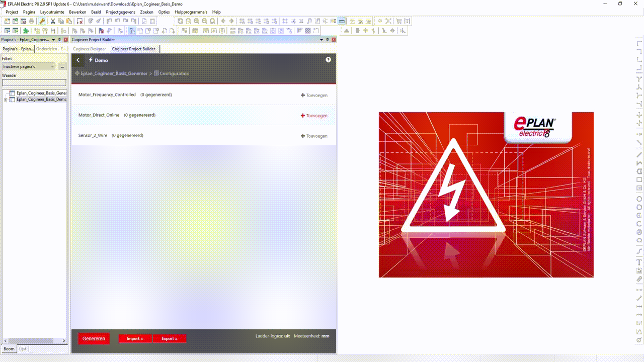
Task: Open the Filter dropdown showing Inactieve pagina's
Action: tap(29, 66)
